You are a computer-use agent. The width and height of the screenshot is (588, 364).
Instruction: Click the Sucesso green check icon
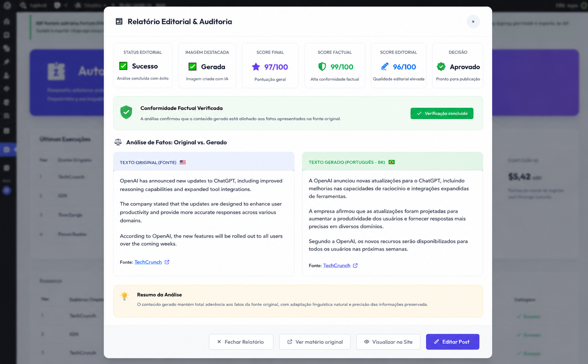click(x=123, y=66)
